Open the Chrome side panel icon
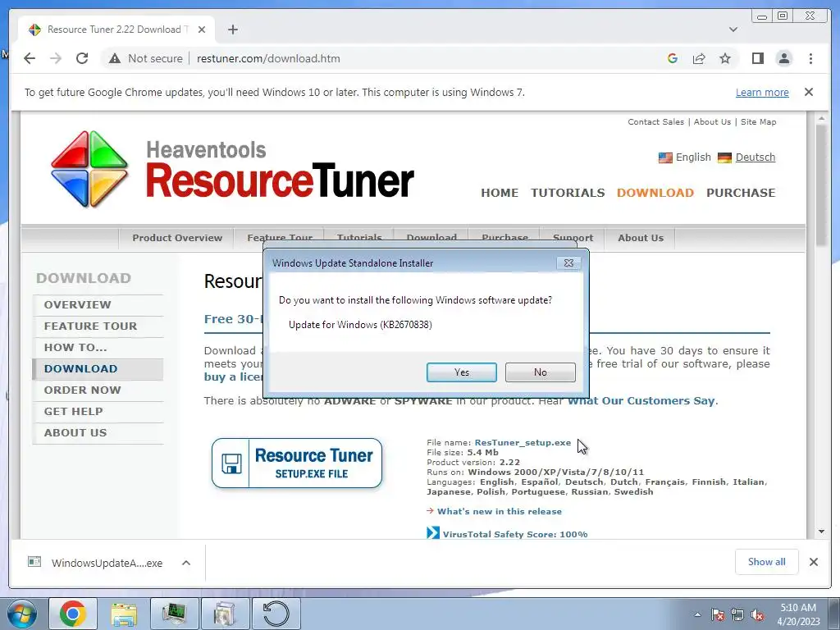This screenshot has width=840, height=630. (757, 58)
